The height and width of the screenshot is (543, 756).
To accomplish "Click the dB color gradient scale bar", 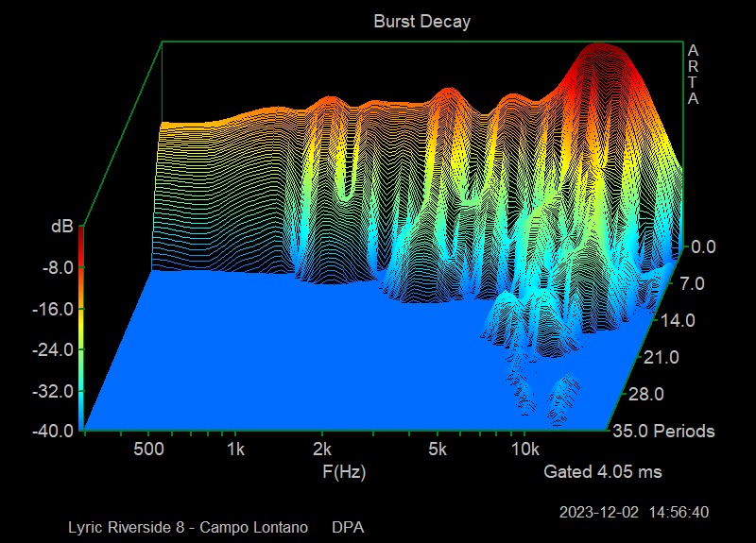I will pos(81,328).
